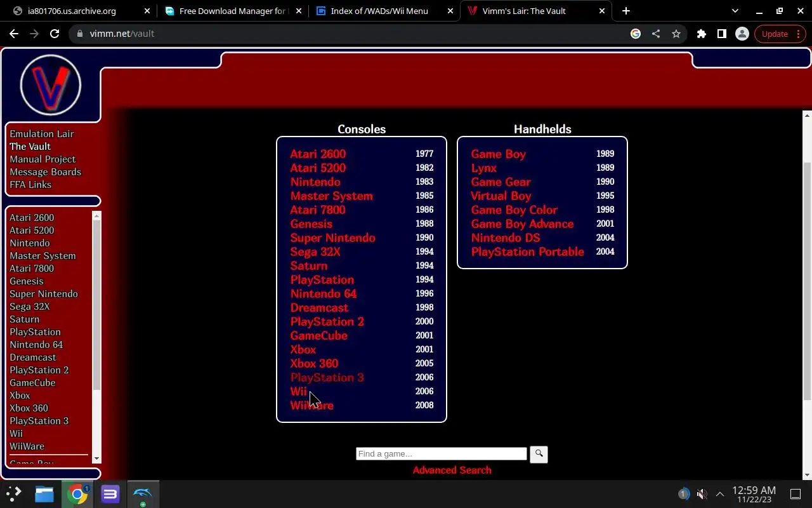Open Lynx handheld link
The width and height of the screenshot is (812, 508).
coord(484,168)
